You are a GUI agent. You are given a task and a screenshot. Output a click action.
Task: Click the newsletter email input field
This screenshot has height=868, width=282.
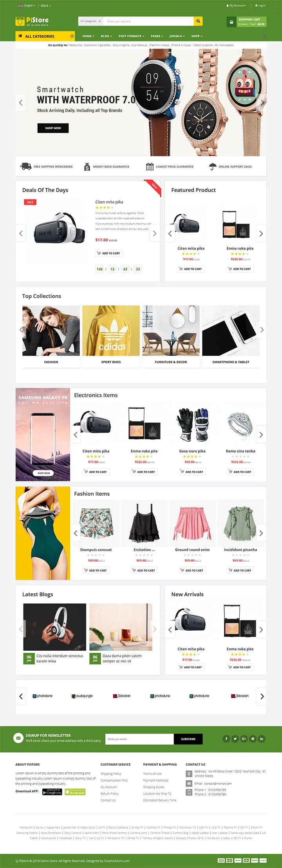(x=139, y=739)
